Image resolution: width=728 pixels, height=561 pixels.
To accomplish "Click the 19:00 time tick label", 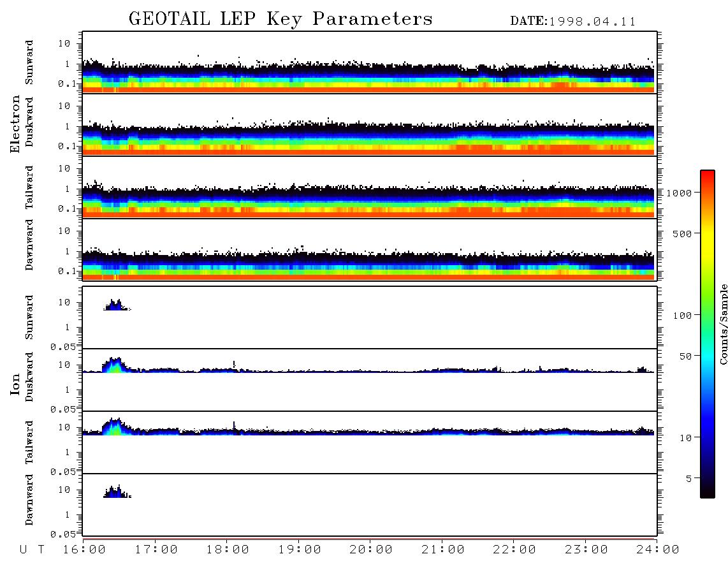I will (x=300, y=550).
